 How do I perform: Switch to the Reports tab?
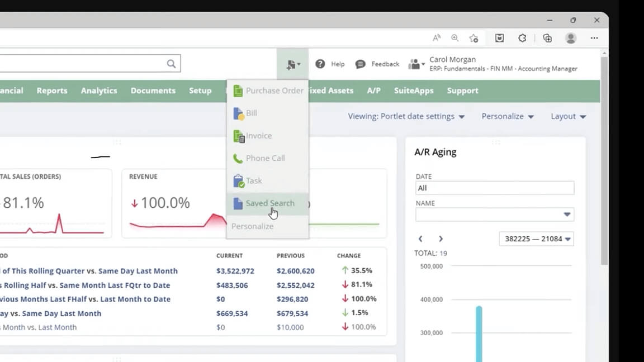coord(51,90)
